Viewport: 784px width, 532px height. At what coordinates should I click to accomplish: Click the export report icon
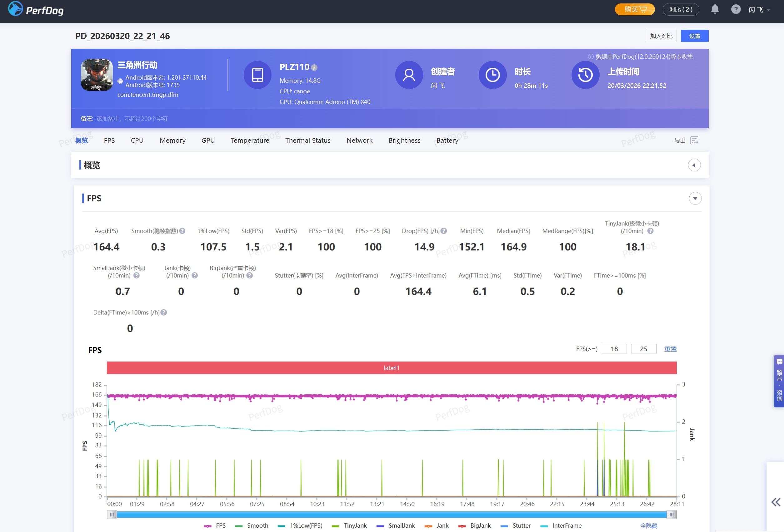[x=694, y=140]
